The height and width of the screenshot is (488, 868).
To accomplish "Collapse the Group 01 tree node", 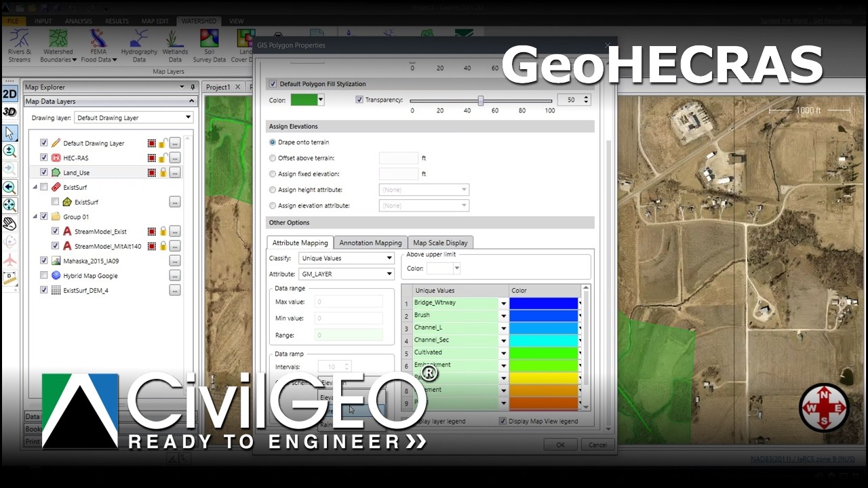I will pyautogui.click(x=35, y=217).
